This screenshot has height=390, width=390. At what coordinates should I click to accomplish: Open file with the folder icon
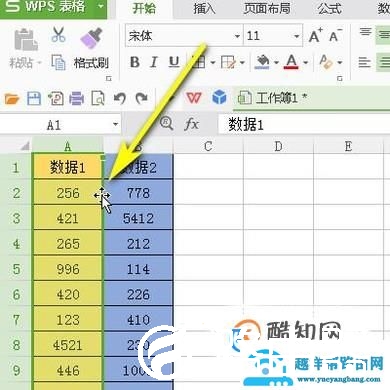tap(12, 99)
